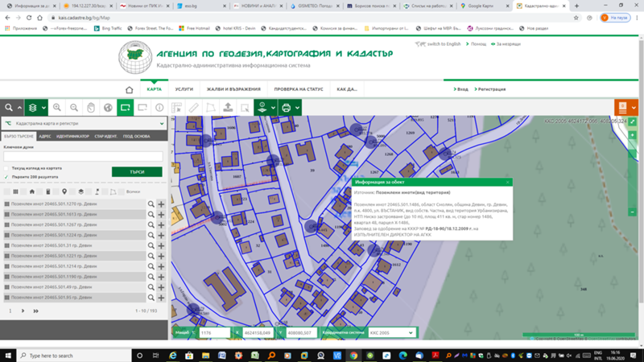Click the globe full extent icon
Viewport: 644px width, 362px height.
108,107
